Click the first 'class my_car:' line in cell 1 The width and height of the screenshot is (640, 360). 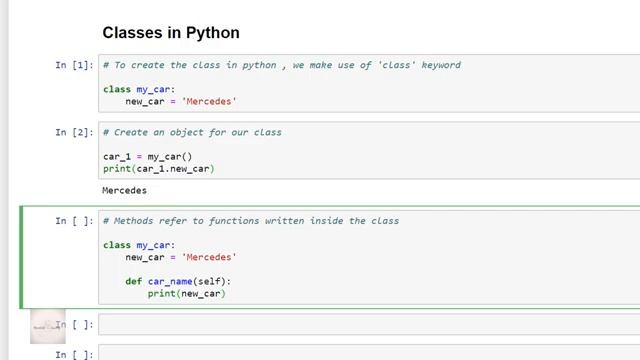pyautogui.click(x=139, y=89)
